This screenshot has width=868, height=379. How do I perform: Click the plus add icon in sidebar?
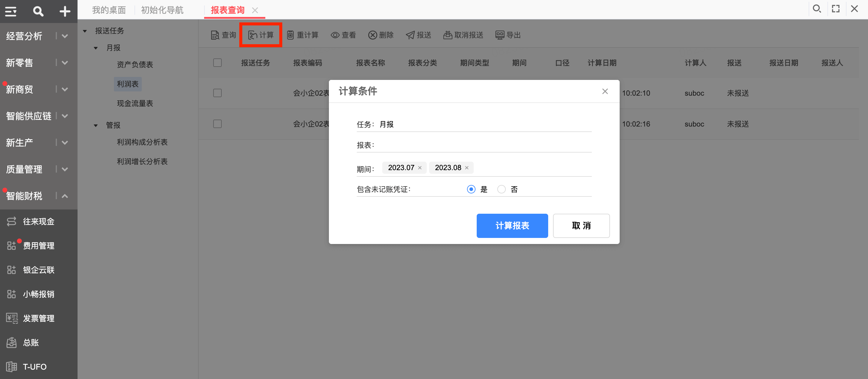coord(65,12)
